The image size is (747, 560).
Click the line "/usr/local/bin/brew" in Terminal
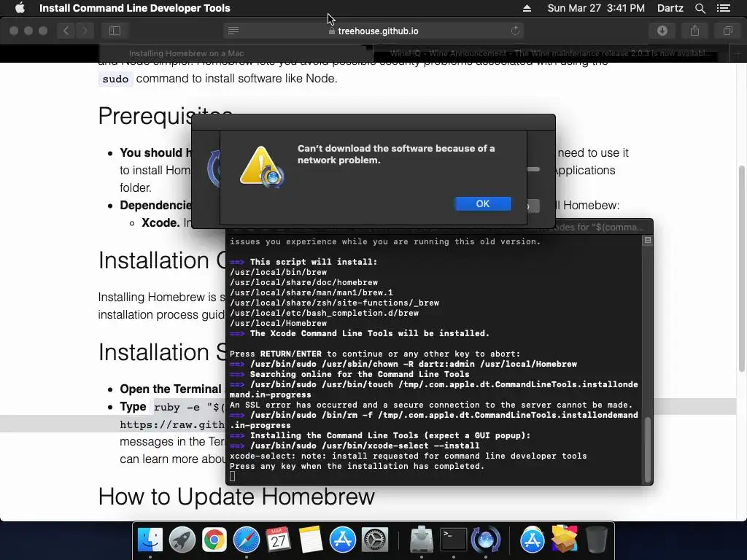pyautogui.click(x=278, y=273)
